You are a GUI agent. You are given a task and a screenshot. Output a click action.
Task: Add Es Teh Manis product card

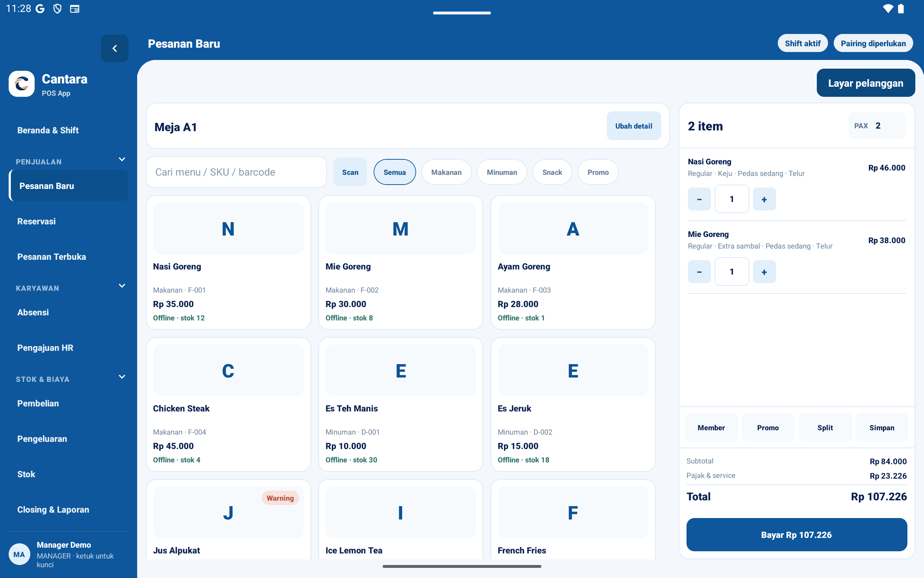click(401, 405)
